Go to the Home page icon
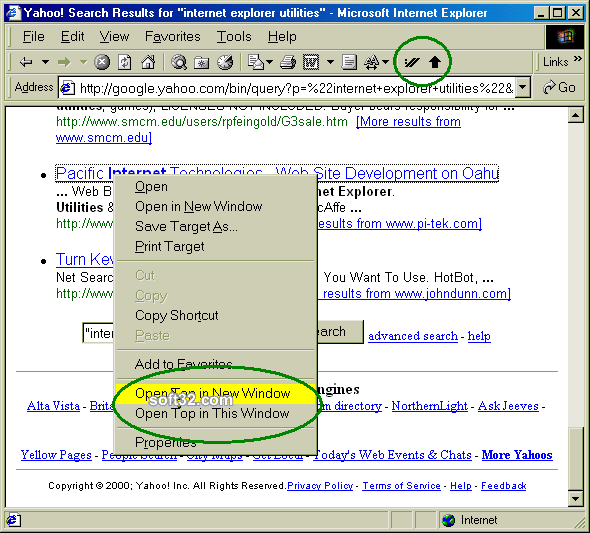Screen dimensions: 590x533 click(148, 62)
